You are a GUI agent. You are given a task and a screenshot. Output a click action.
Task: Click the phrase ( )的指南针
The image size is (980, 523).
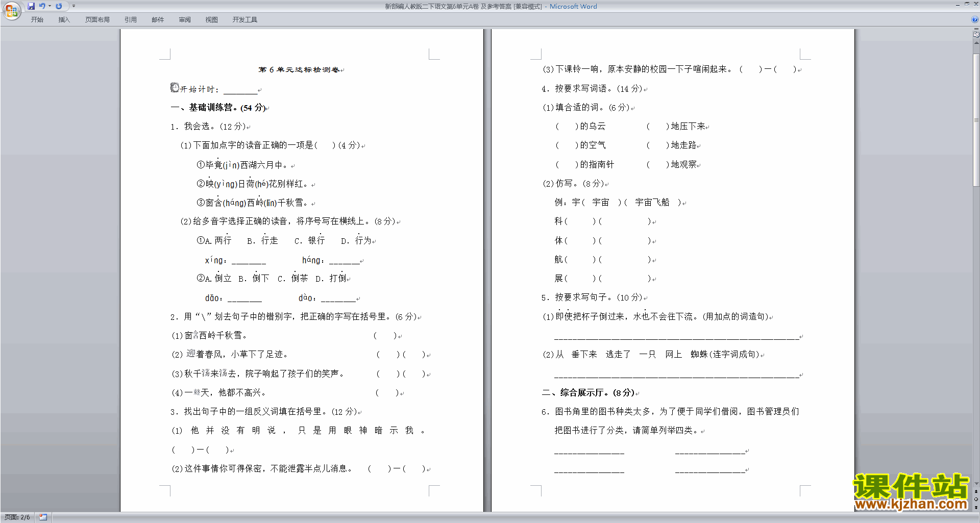point(585,164)
